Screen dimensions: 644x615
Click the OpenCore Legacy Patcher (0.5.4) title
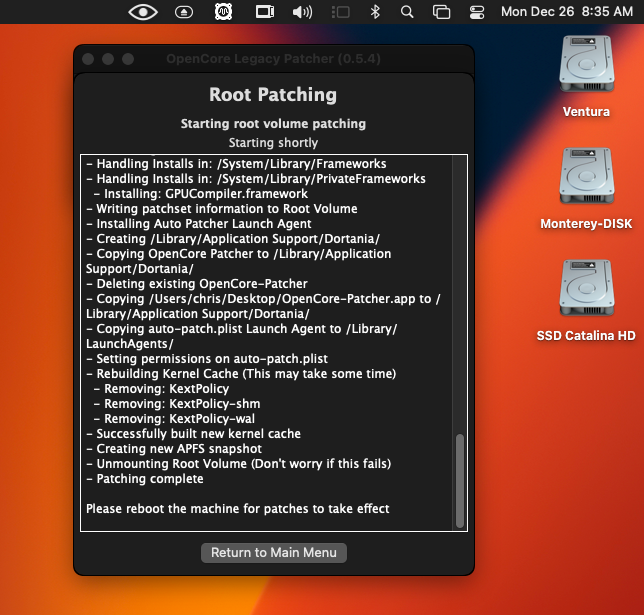tap(273, 59)
